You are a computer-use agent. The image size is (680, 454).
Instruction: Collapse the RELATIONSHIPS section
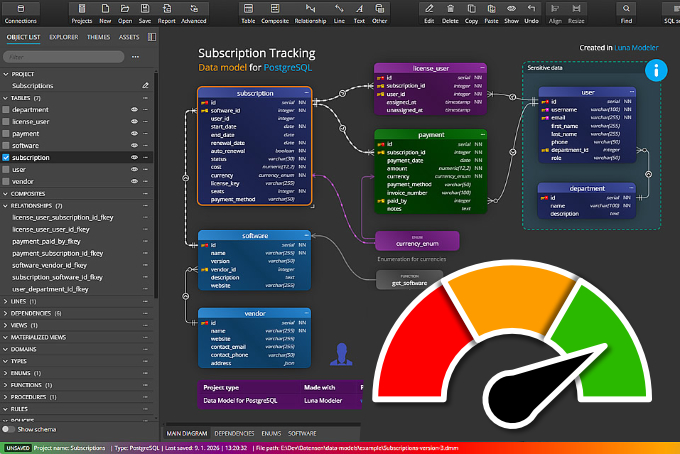(6, 206)
